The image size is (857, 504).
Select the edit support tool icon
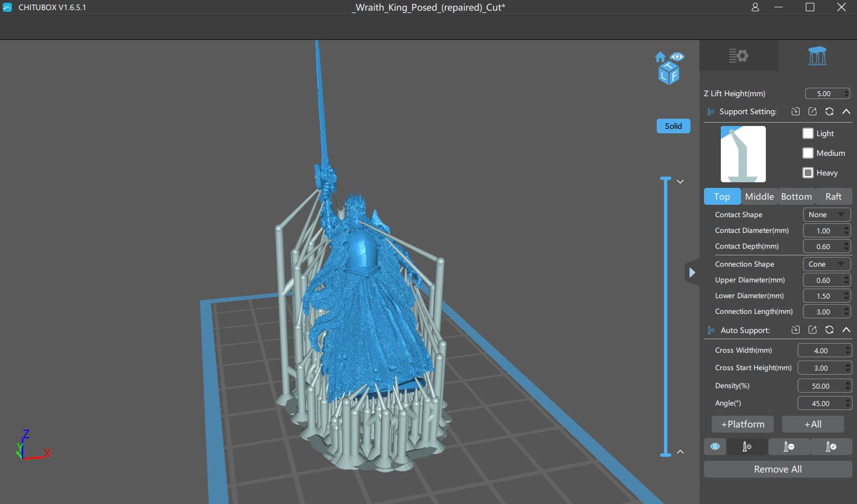[831, 447]
